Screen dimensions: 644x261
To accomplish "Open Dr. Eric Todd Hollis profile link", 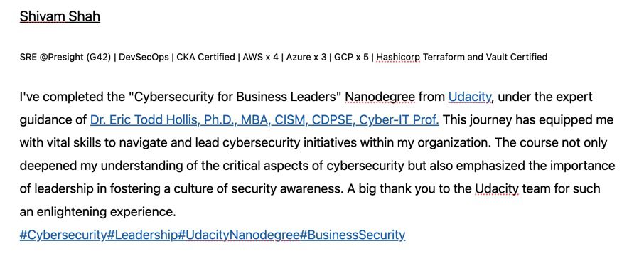I will 264,120.
